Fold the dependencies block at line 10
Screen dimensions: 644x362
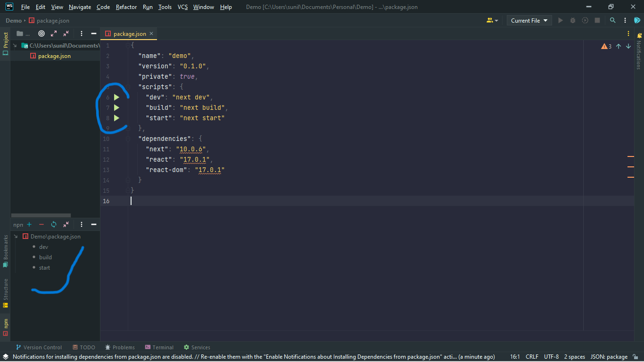pyautogui.click(x=128, y=139)
